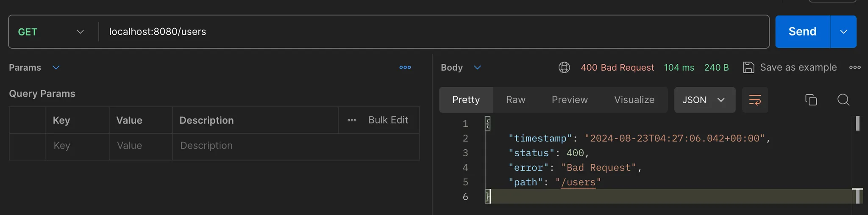Open response options three-dot menu
The height and width of the screenshot is (215, 868).
click(x=854, y=67)
